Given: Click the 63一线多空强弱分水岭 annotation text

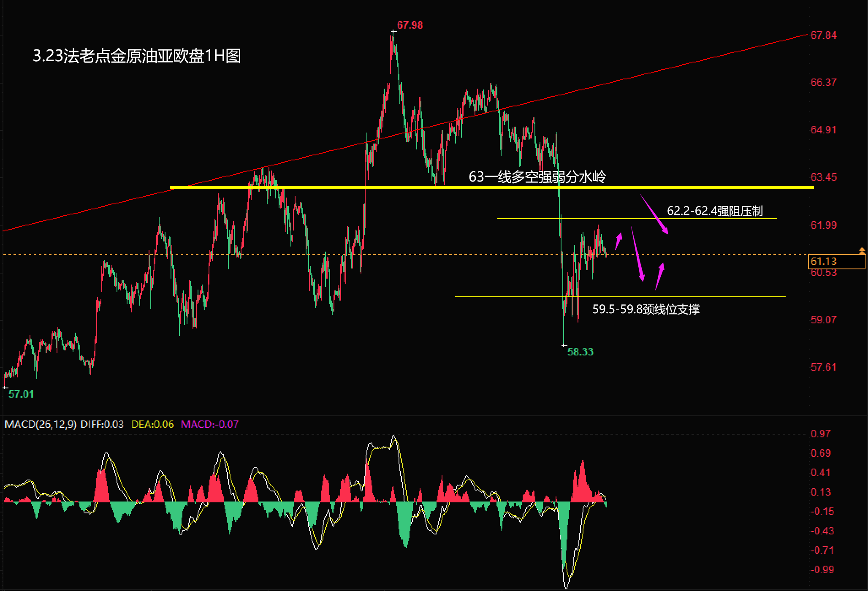Looking at the screenshot, I should click(x=537, y=177).
